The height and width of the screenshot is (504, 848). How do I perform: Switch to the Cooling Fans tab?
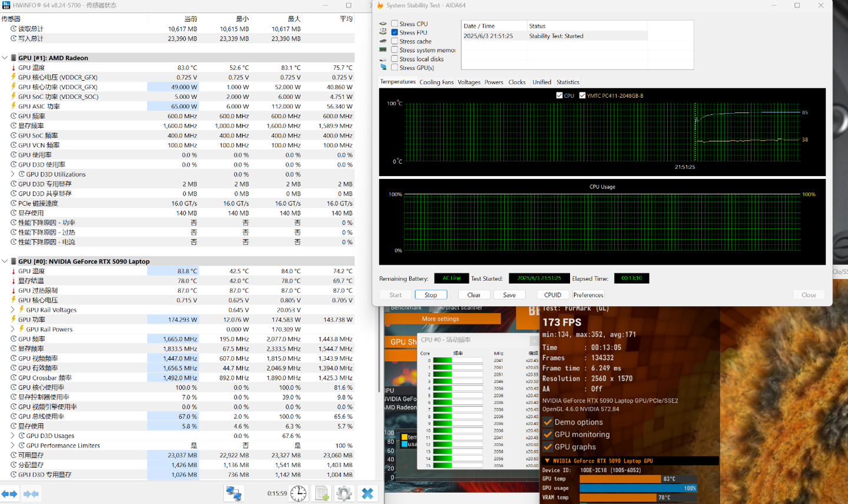(436, 82)
